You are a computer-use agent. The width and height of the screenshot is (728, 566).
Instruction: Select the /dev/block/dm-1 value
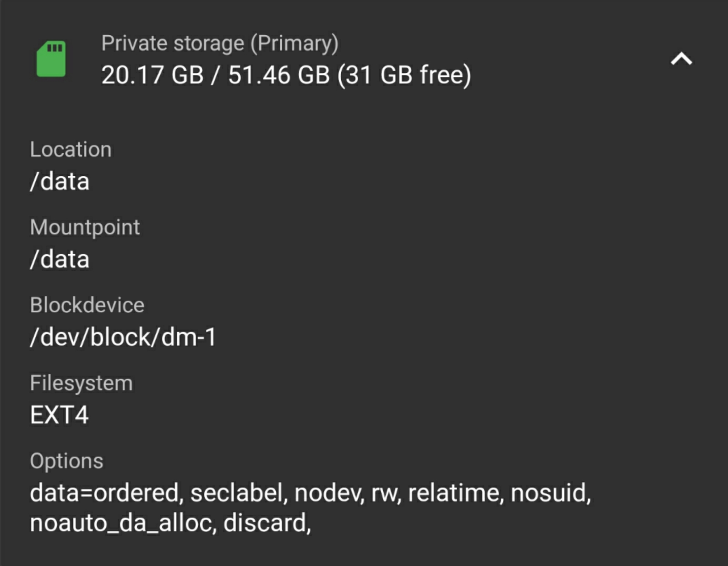123,337
